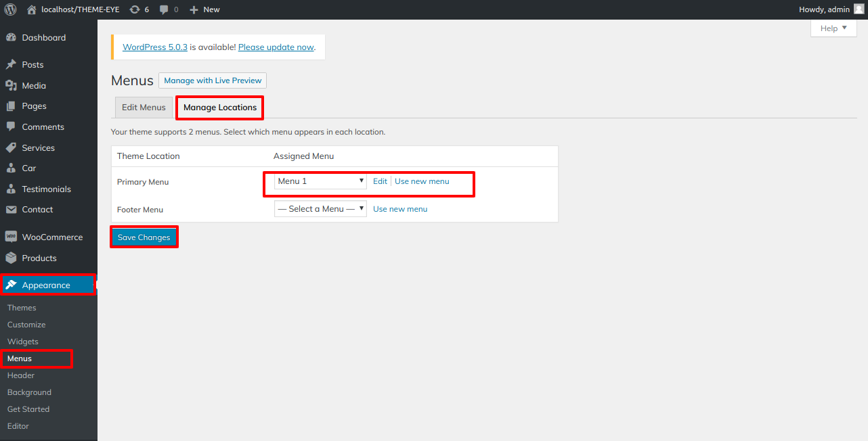Click the admin avatar in top bar
868x441 pixels.
click(859, 9)
